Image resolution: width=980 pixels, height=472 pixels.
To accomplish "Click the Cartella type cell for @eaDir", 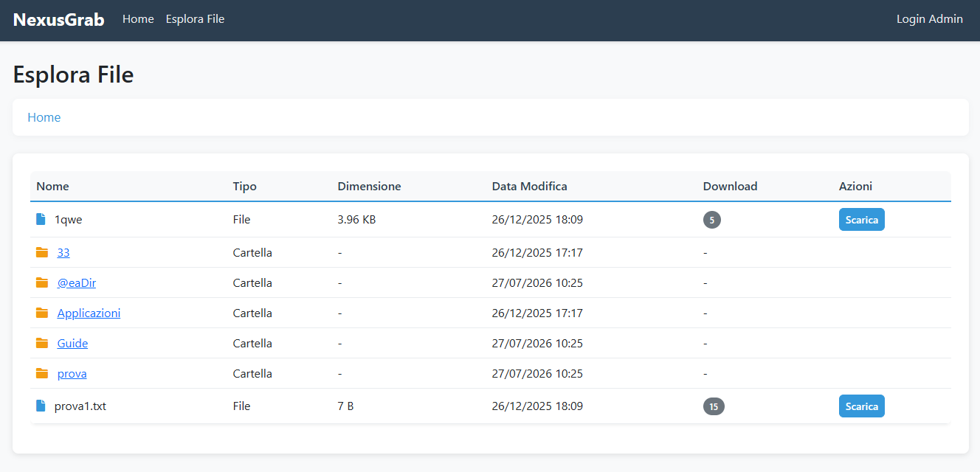I will coord(252,282).
